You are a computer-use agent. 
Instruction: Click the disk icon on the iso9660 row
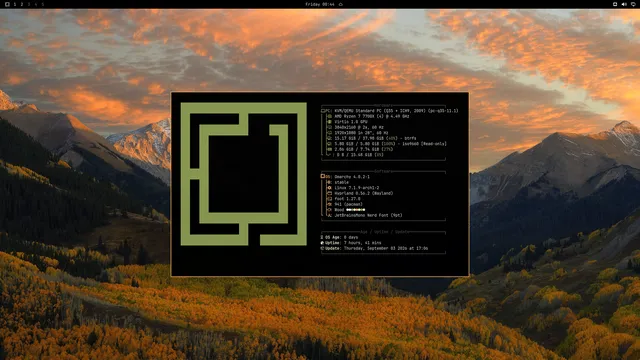point(330,144)
